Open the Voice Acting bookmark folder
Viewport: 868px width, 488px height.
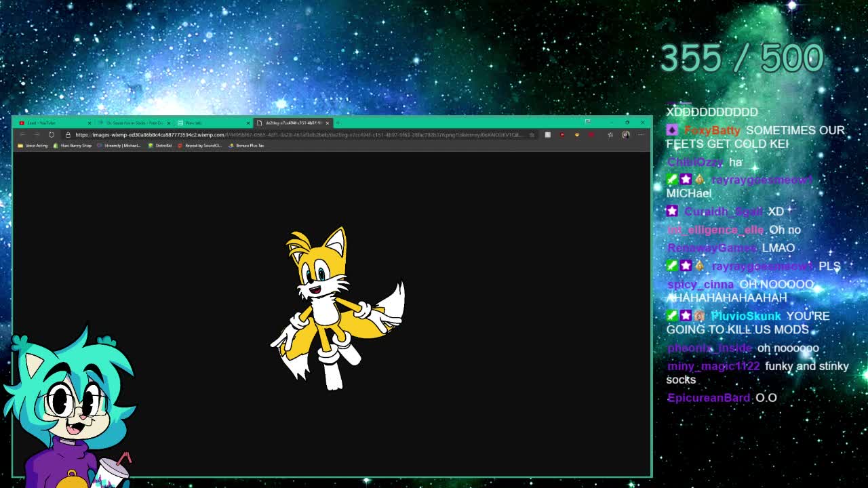33,145
